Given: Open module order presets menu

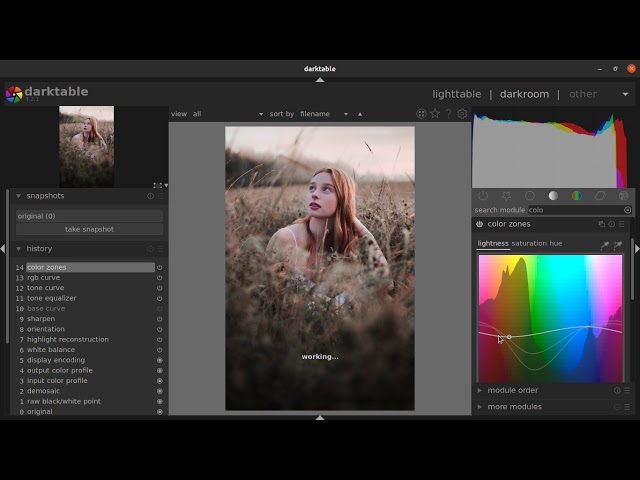Looking at the screenshot, I should (627, 391).
